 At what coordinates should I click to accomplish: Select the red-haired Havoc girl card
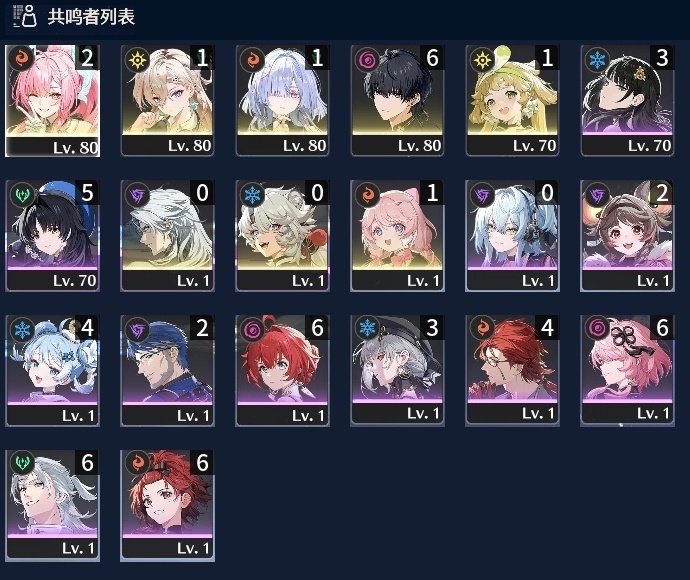(x=283, y=371)
